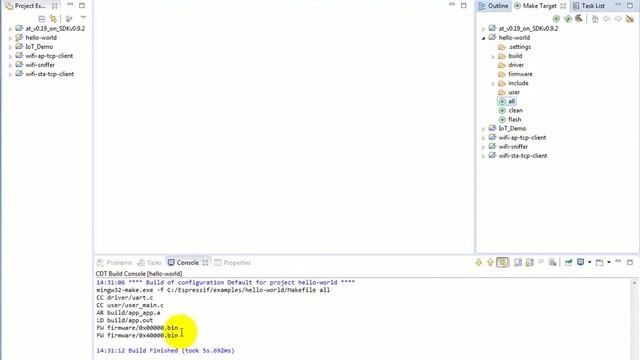Click Home icon in Make Target toolbar
This screenshot has height=360, width=640.
595,19
